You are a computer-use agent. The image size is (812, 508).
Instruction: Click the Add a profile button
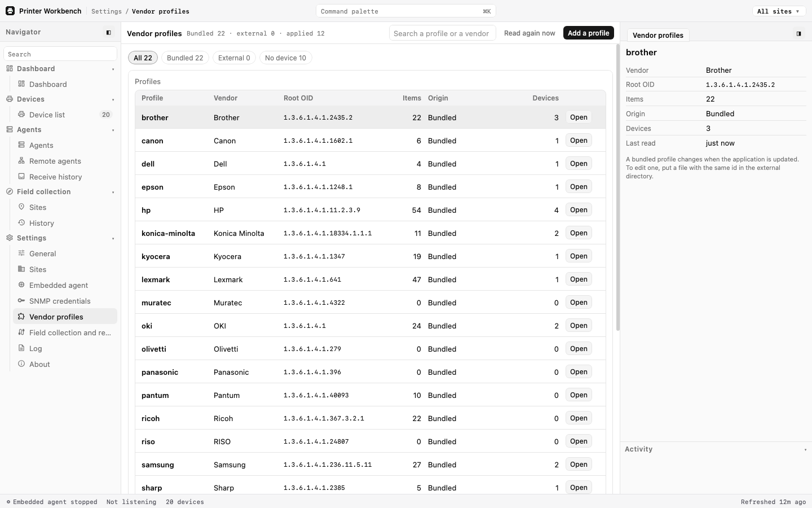point(588,33)
